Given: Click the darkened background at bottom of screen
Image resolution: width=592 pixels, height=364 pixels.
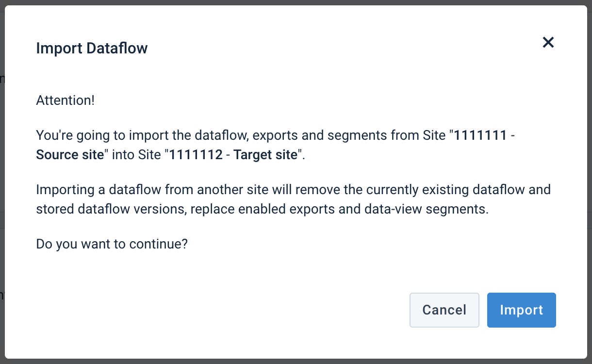Looking at the screenshot, I should 296,361.
